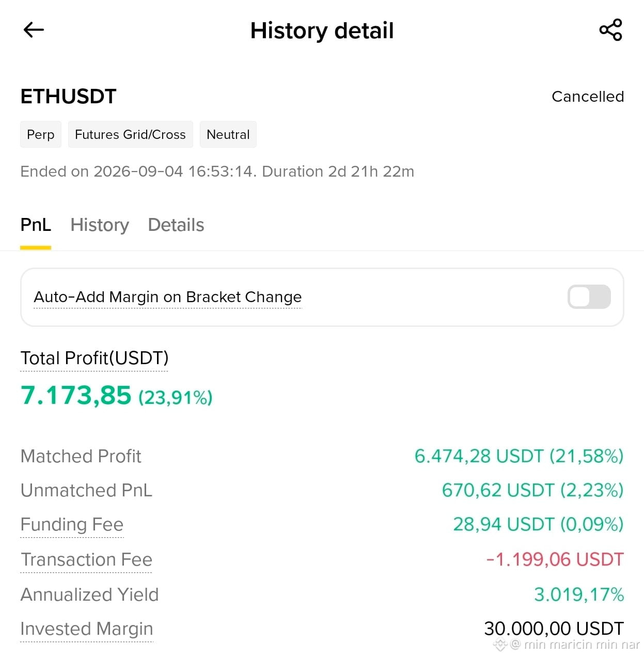Open the Details tab
The image size is (644, 657).
tap(176, 225)
